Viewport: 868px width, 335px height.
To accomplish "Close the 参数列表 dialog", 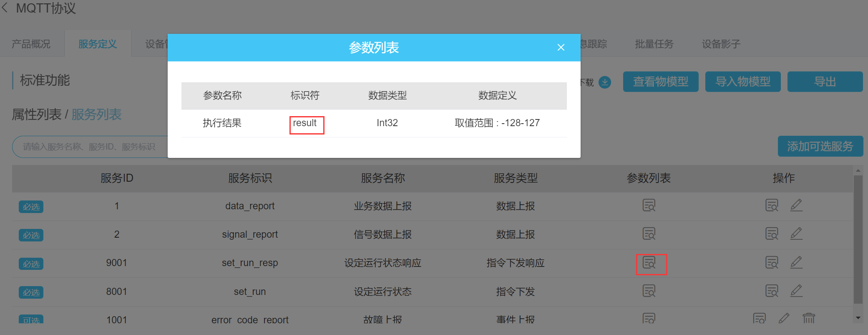I will point(561,48).
